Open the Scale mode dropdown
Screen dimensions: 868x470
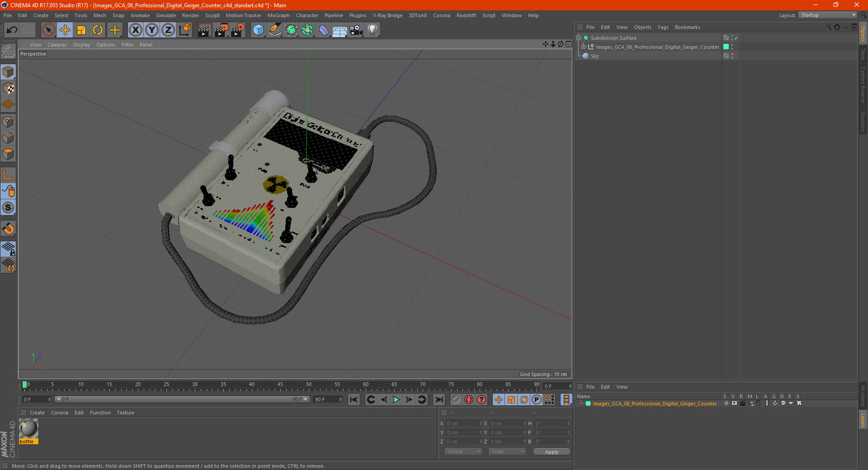[507, 451]
